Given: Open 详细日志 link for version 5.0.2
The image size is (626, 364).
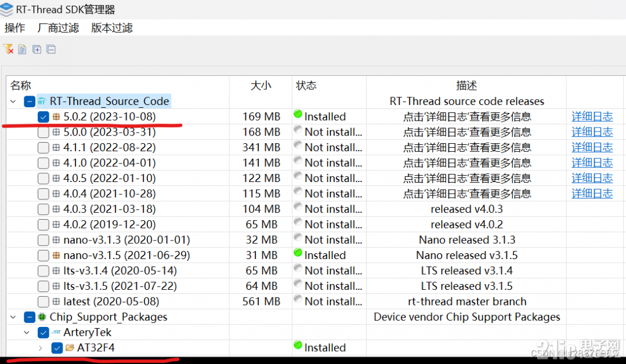Looking at the screenshot, I should 592,117.
